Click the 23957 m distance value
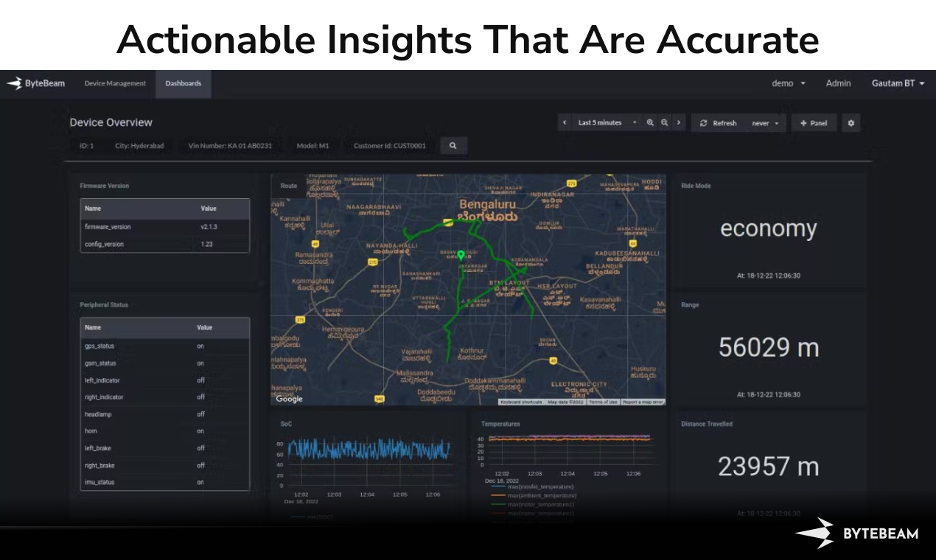Screen dimensions: 936x560 [x=769, y=466]
